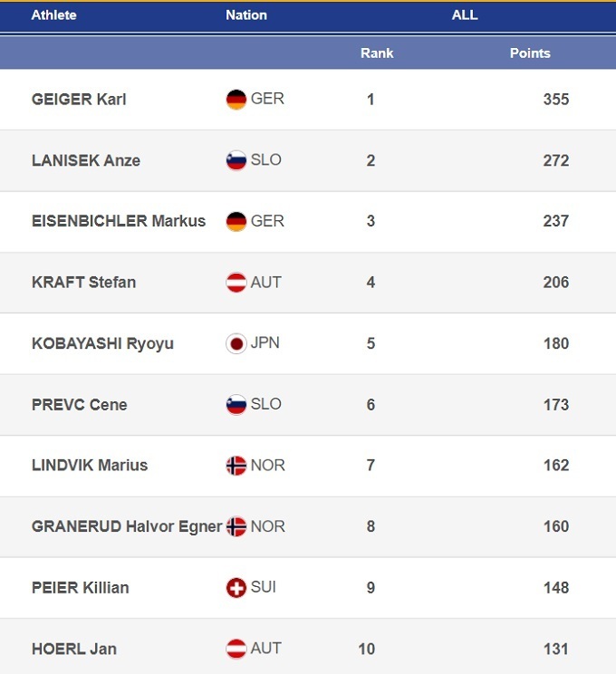This screenshot has height=674, width=616.
Task: Sort by the Rank subheader
Action: tap(377, 53)
